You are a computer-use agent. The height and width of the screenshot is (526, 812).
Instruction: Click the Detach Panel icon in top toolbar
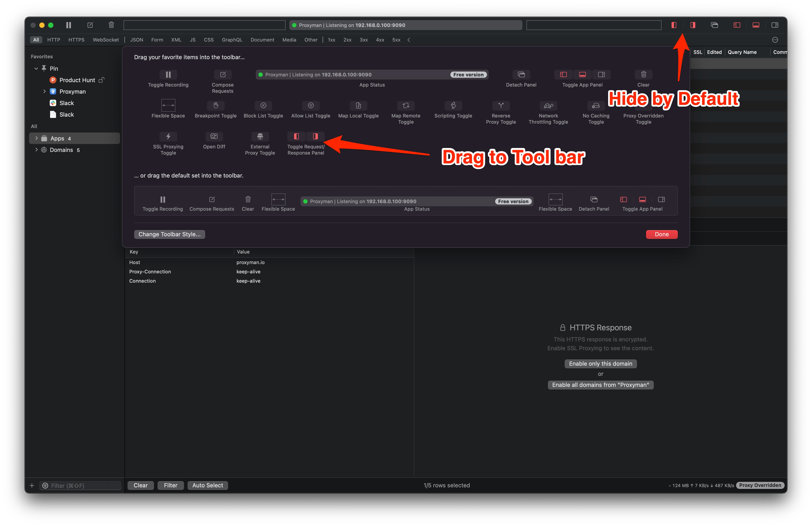point(714,25)
